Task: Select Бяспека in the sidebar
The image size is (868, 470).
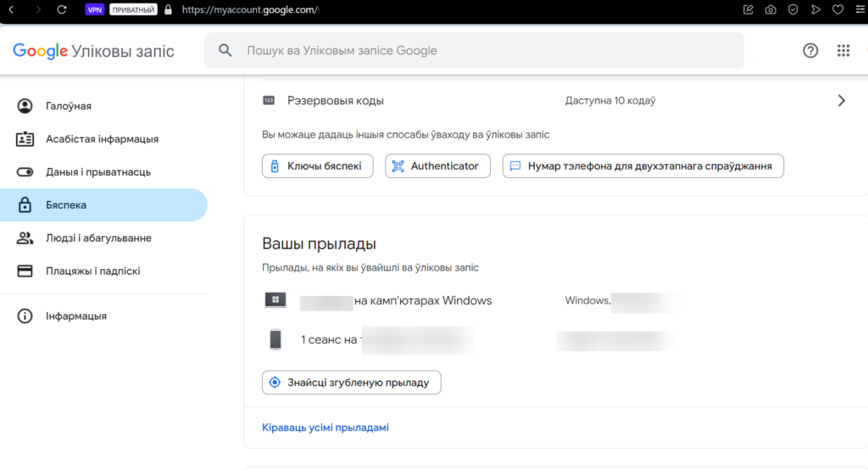Action: [103, 205]
